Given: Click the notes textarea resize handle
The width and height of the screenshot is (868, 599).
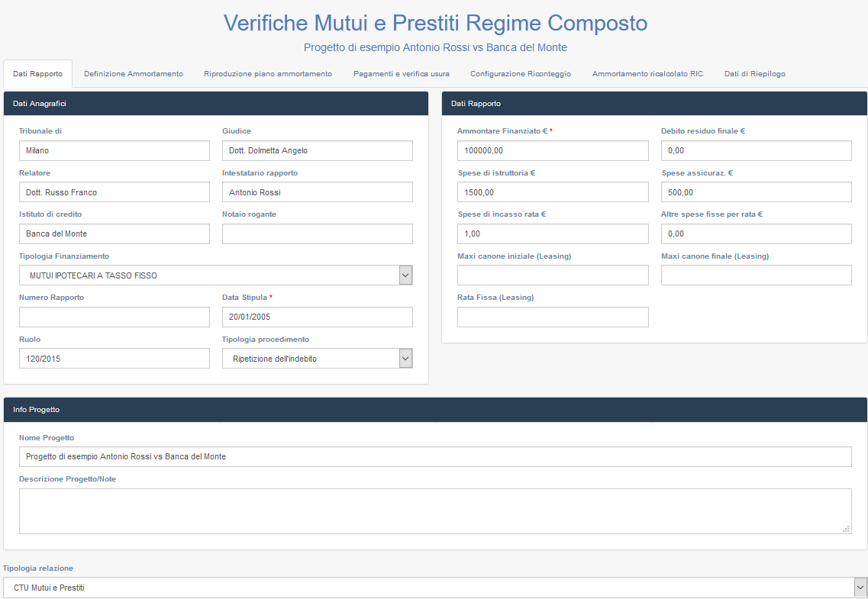Looking at the screenshot, I should 846,530.
